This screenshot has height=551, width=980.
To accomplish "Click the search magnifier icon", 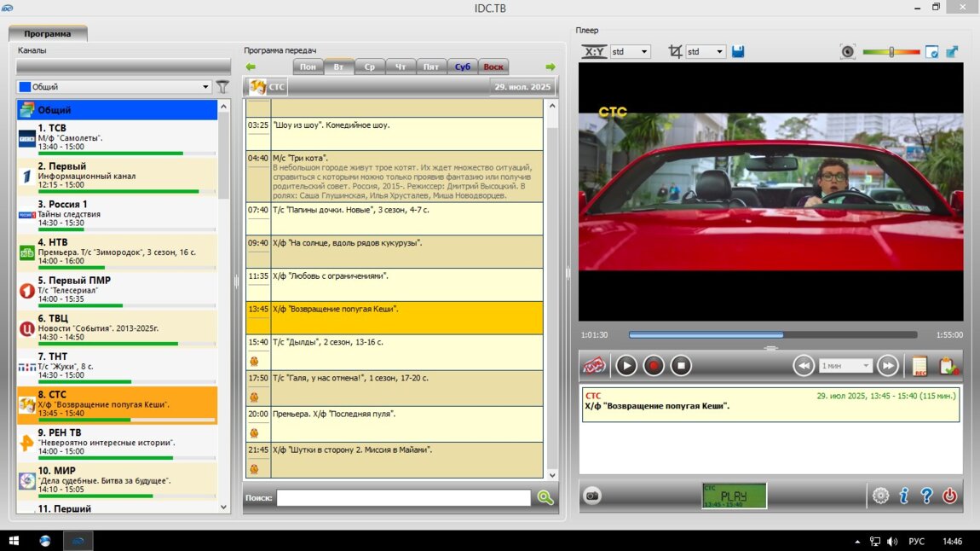I will click(545, 497).
